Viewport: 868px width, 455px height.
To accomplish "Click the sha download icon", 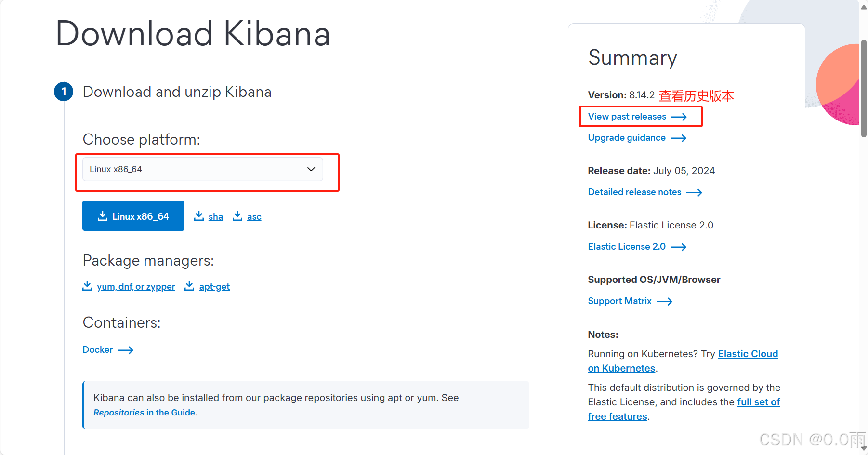I will tap(199, 216).
